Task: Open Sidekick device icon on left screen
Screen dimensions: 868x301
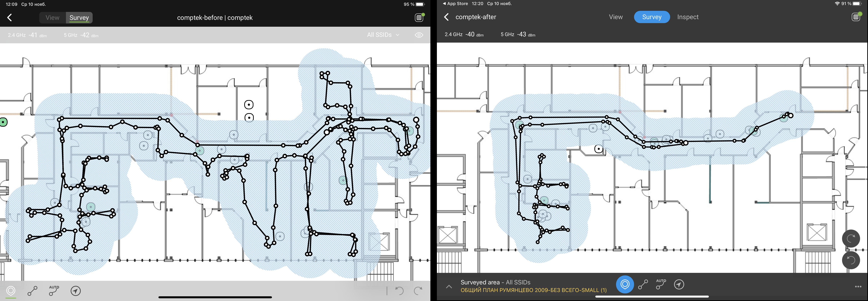Action: coord(419,18)
